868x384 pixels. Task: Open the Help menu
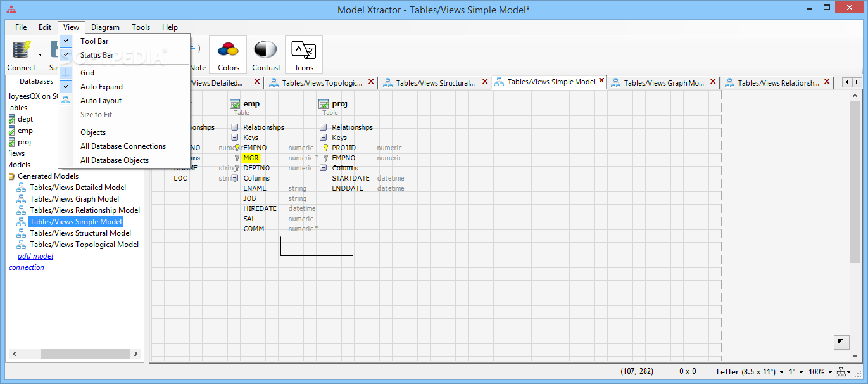170,27
